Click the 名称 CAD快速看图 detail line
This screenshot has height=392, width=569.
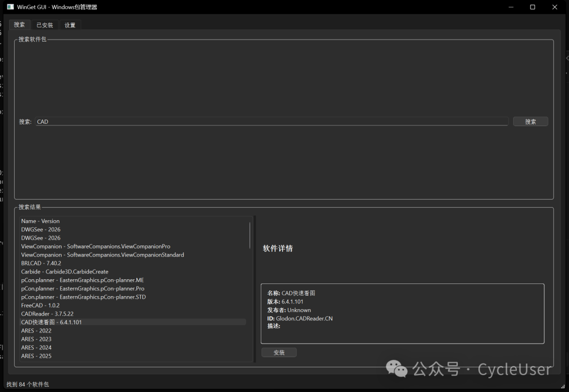[x=291, y=293]
